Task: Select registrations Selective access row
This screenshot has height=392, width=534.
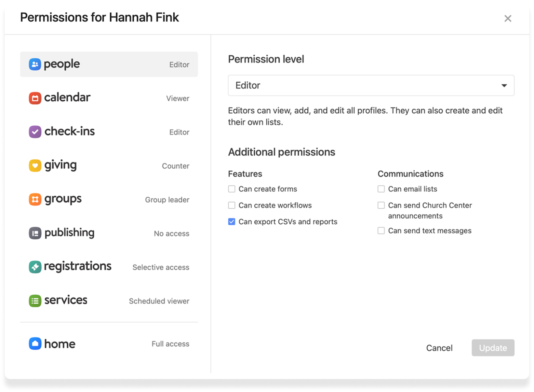Action: 109,267
